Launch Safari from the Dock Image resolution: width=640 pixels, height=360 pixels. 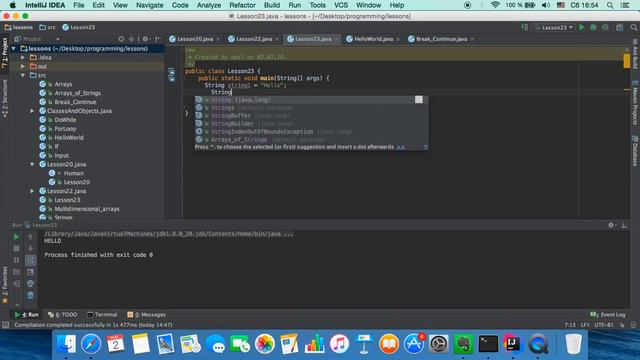point(91,343)
